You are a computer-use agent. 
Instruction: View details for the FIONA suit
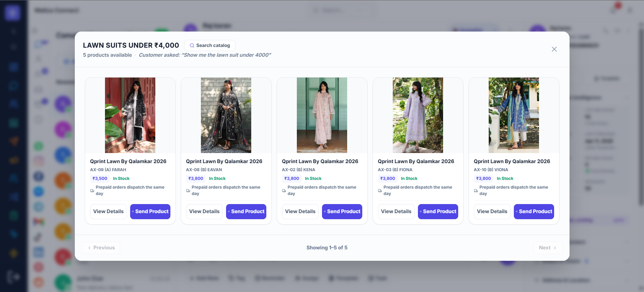396,211
